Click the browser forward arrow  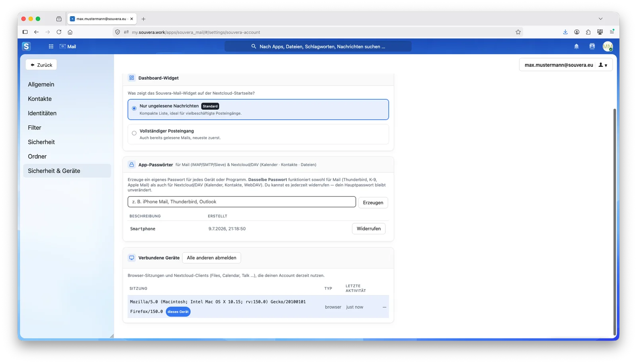pyautogui.click(x=47, y=32)
